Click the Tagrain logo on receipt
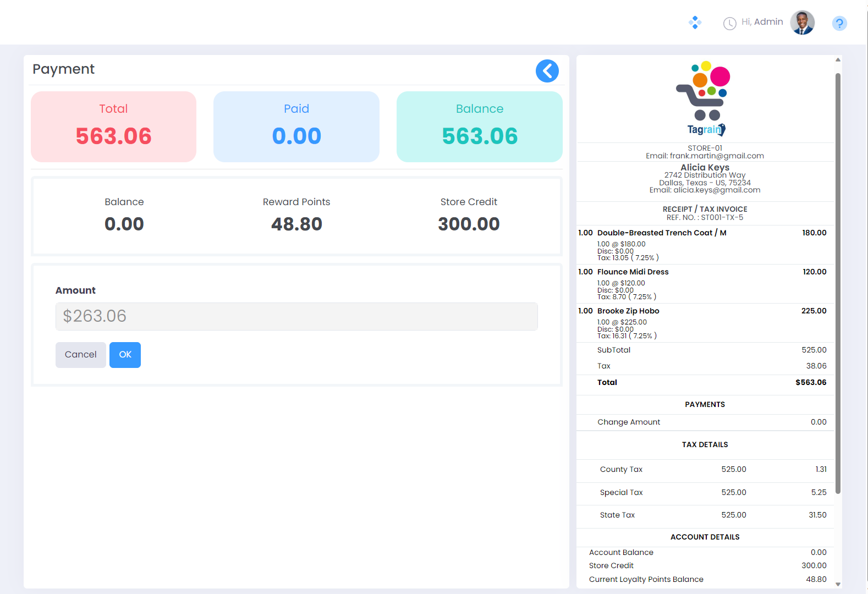 point(705,99)
